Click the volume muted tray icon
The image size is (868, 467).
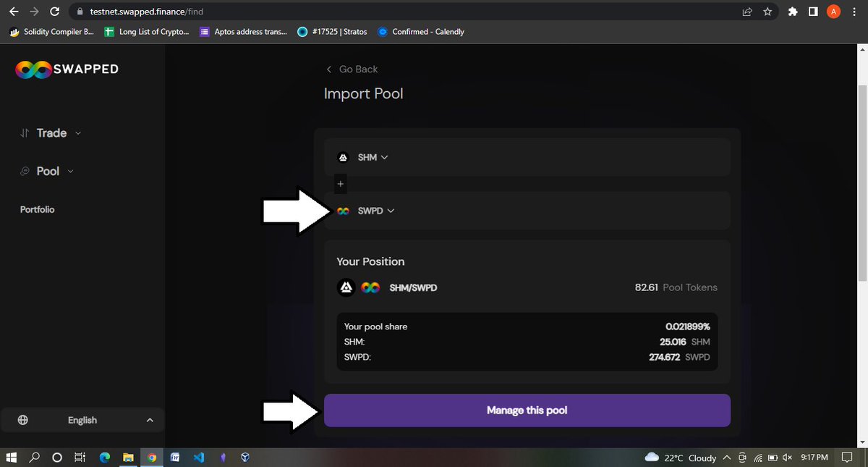pyautogui.click(x=787, y=458)
